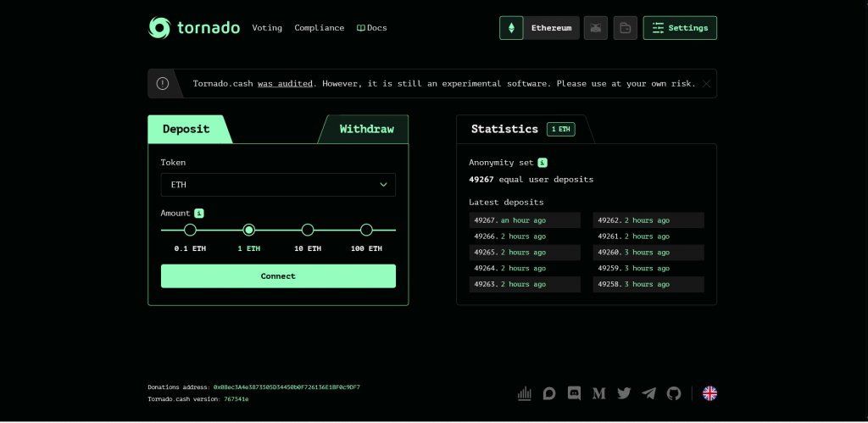This screenshot has width=868, height=423.
Task: Open the Docs link
Action: click(372, 28)
